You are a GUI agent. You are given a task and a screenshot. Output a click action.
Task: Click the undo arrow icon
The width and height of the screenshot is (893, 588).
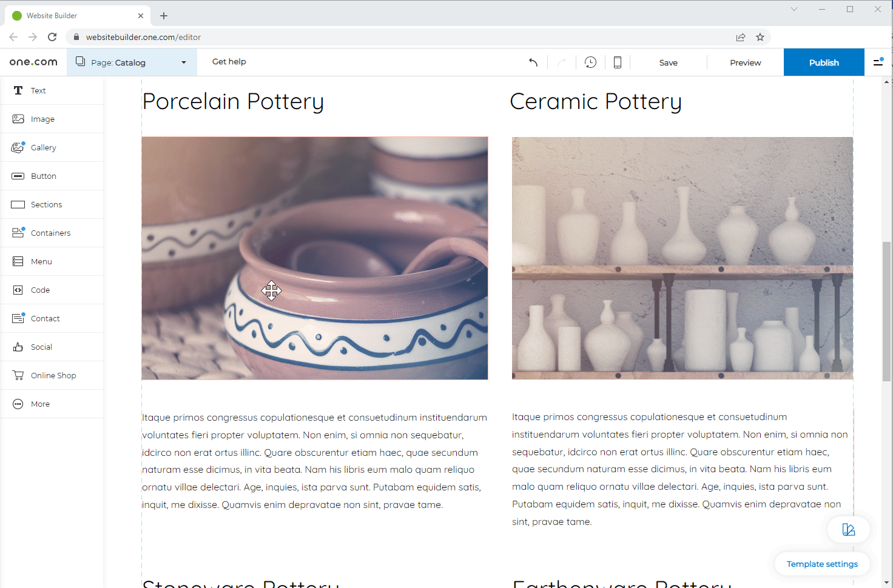(x=533, y=62)
